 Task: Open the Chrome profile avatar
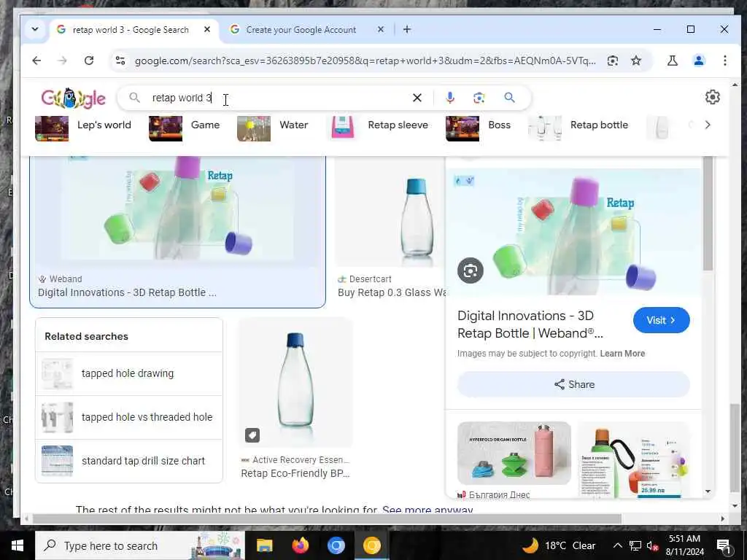point(698,61)
